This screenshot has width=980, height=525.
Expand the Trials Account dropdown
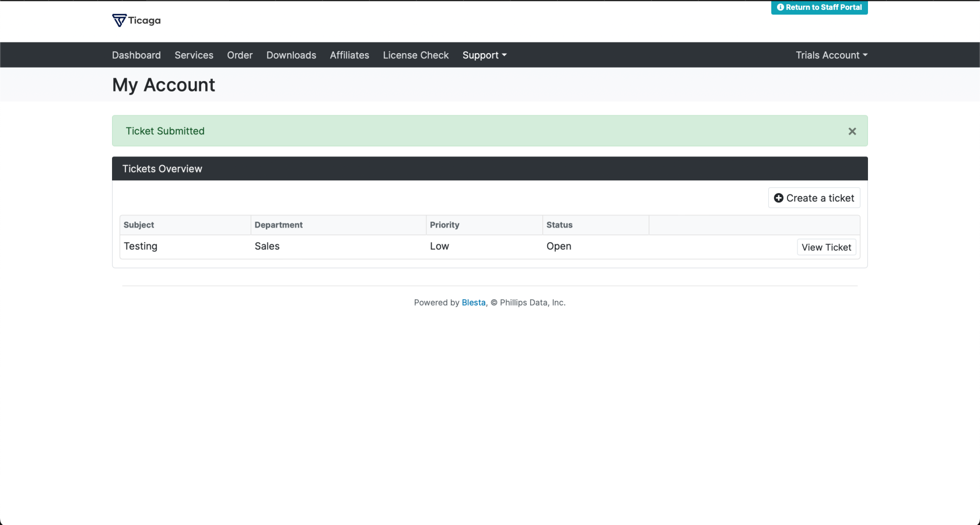(x=831, y=55)
